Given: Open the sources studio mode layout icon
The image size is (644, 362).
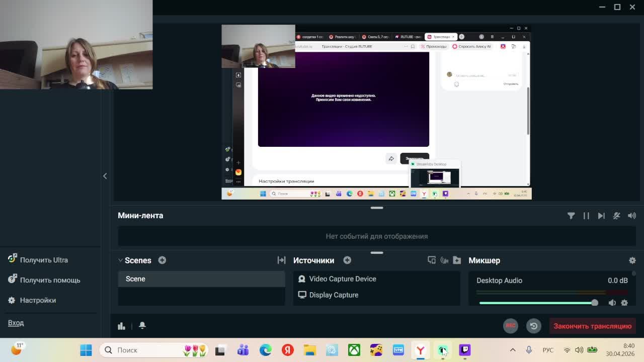Looking at the screenshot, I should pos(432,260).
